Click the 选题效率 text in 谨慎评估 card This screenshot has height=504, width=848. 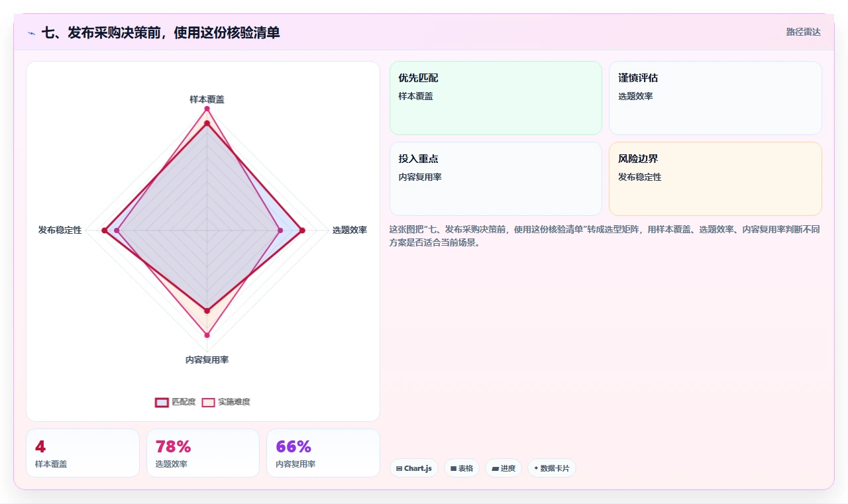635,96
